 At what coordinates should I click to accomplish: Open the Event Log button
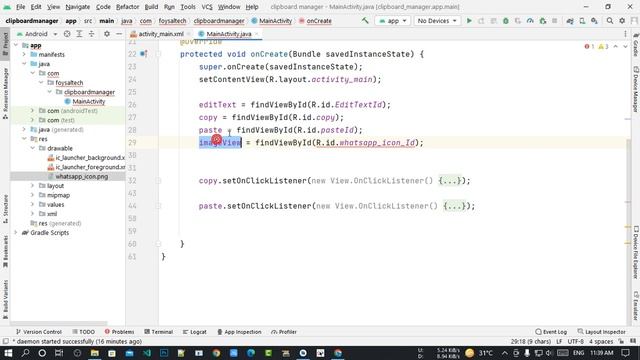pyautogui.click(x=551, y=332)
